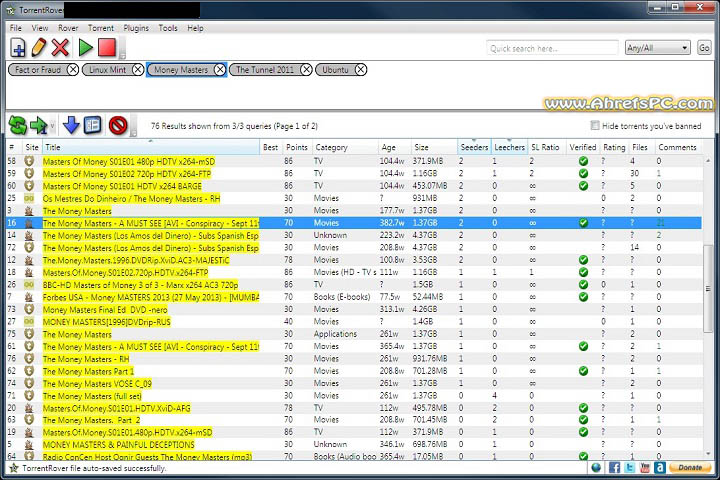Select row 'Masters Of Money S01E01 480p HDTV x264-mSD'

(x=354, y=161)
